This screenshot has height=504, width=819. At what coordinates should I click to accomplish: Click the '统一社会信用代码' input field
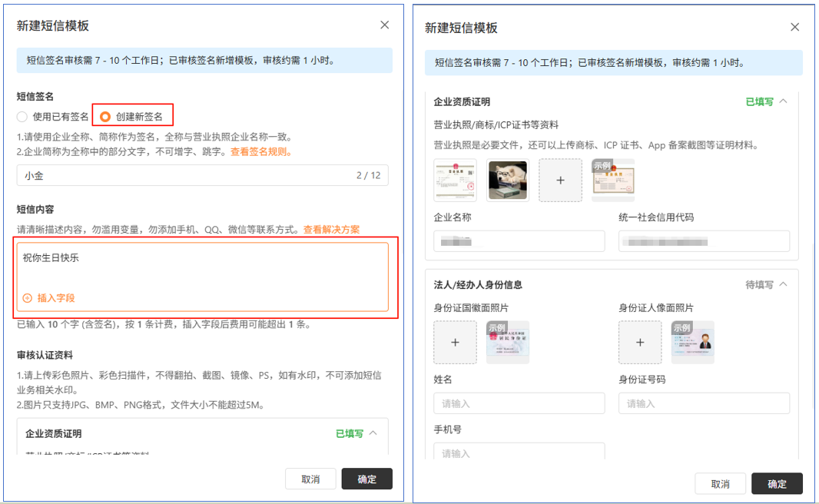[704, 241]
